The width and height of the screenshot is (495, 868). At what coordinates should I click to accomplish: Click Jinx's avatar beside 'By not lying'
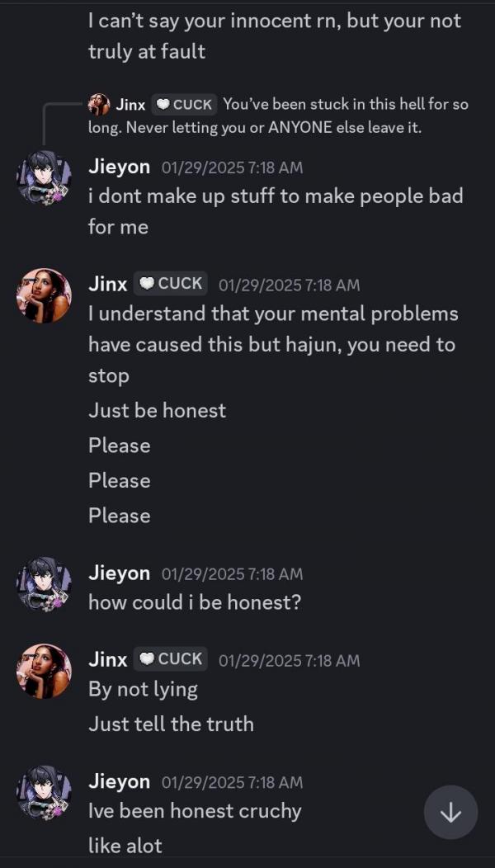(44, 671)
